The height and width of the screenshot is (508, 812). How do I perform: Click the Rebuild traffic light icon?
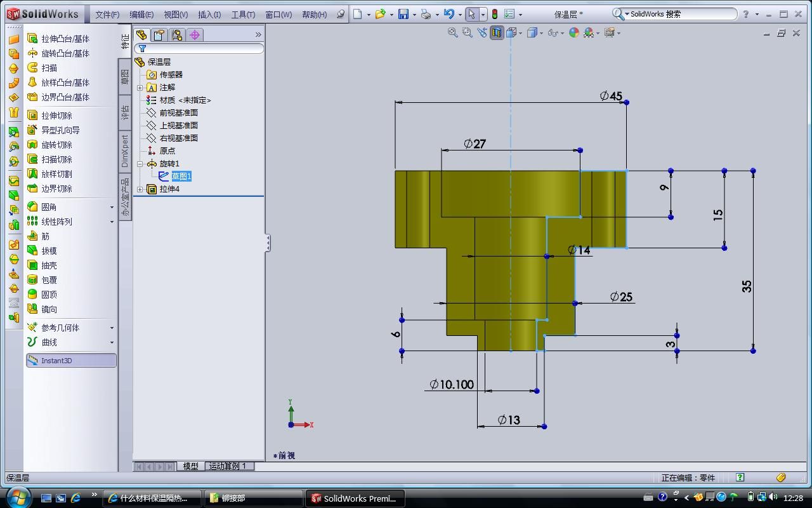(495, 14)
